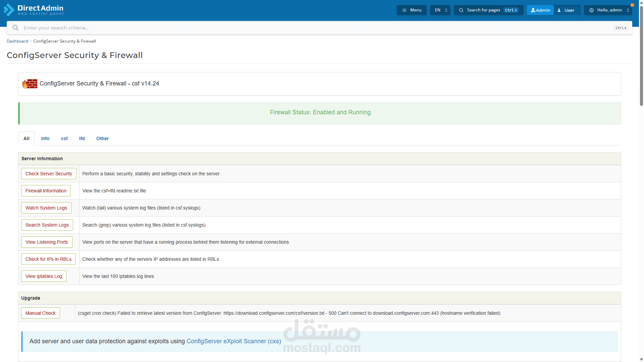Go to Dashboard breadcrumb link
The height and width of the screenshot is (362, 644).
(17, 41)
